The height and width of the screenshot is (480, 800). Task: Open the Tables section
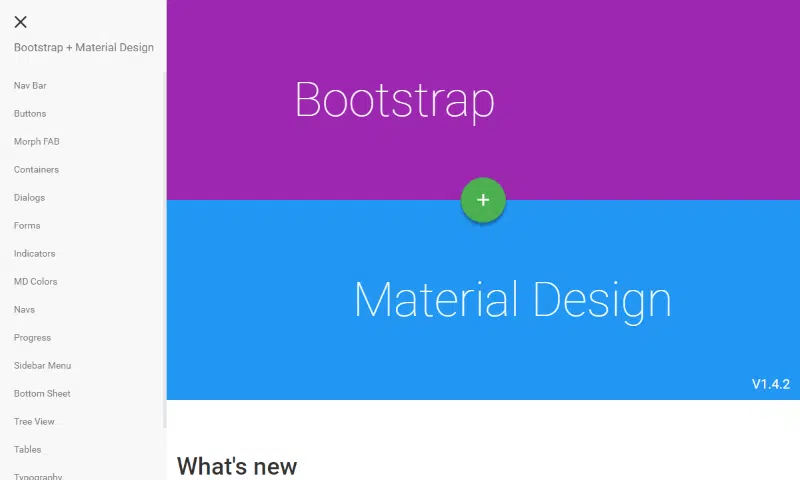[28, 450]
